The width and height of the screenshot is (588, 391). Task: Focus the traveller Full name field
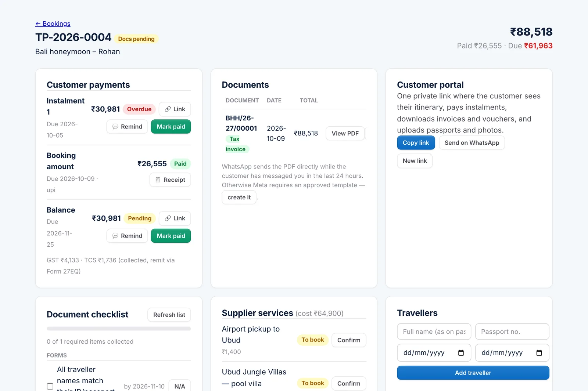(x=434, y=332)
